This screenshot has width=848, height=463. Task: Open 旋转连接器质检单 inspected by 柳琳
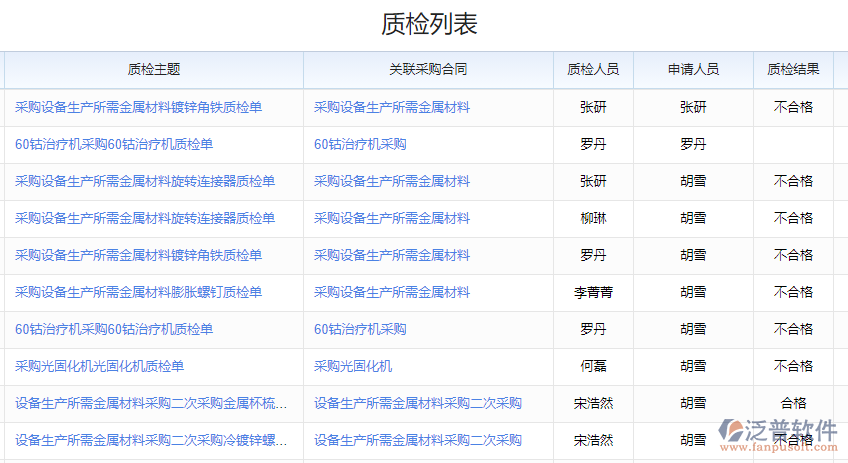pyautogui.click(x=145, y=218)
